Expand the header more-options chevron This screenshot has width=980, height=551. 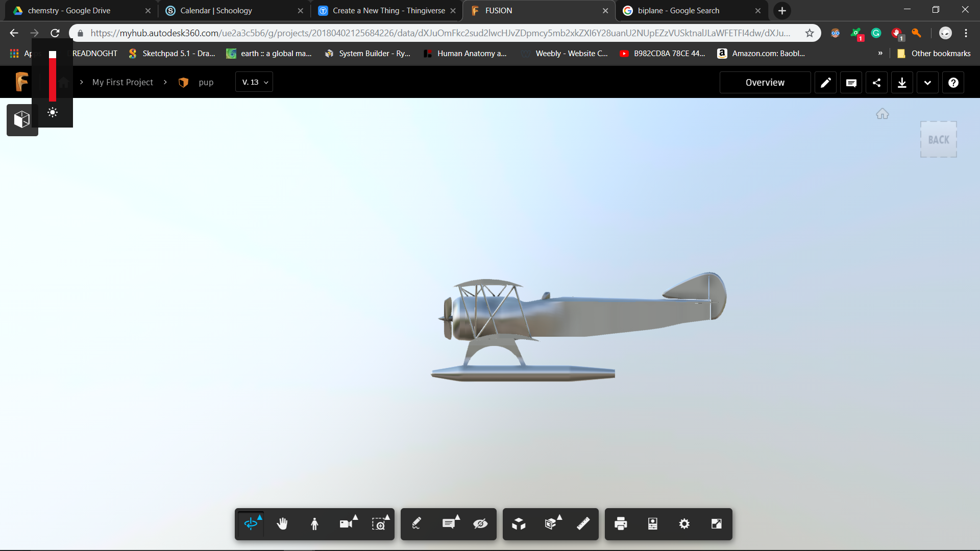coord(928,83)
